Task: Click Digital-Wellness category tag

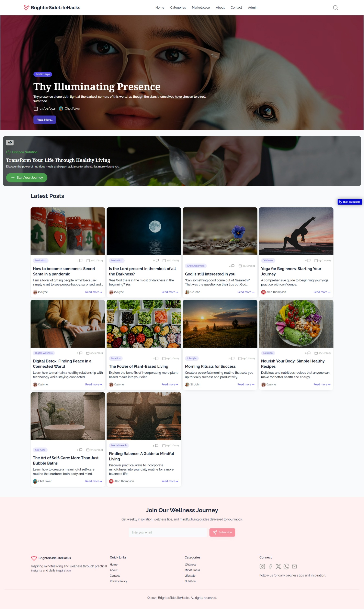Action: click(x=44, y=353)
